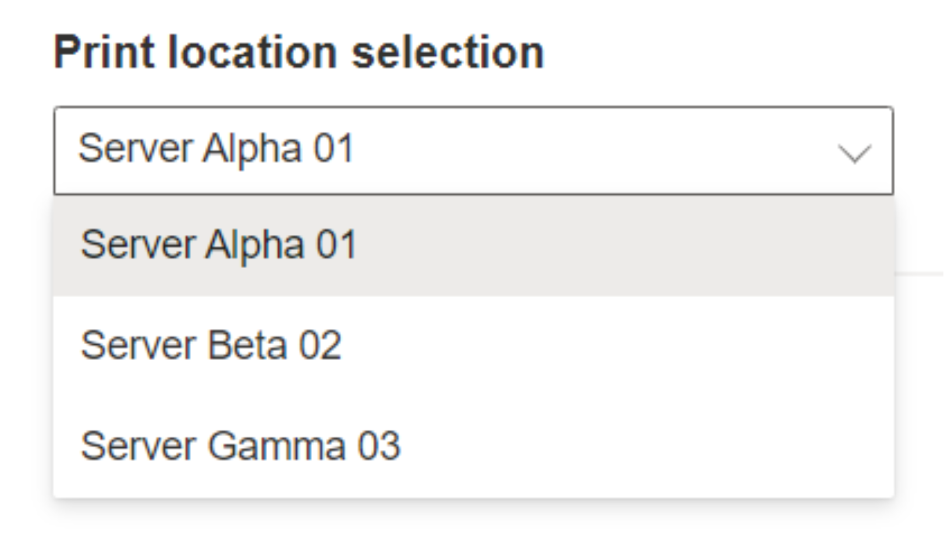The height and width of the screenshot is (560, 944).
Task: Click the selected value text in combo box
Action: pyautogui.click(x=216, y=149)
